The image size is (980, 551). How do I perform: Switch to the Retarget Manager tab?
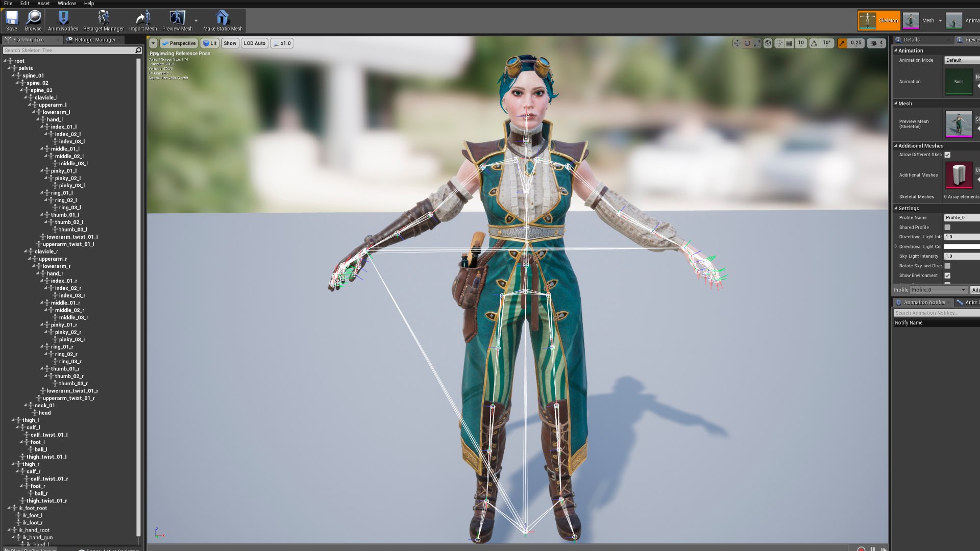(94, 40)
